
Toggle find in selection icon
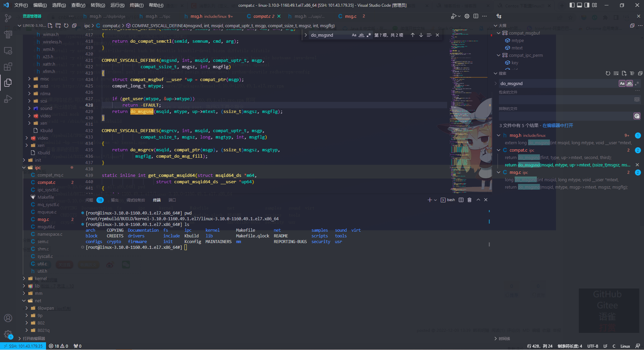[x=429, y=35]
